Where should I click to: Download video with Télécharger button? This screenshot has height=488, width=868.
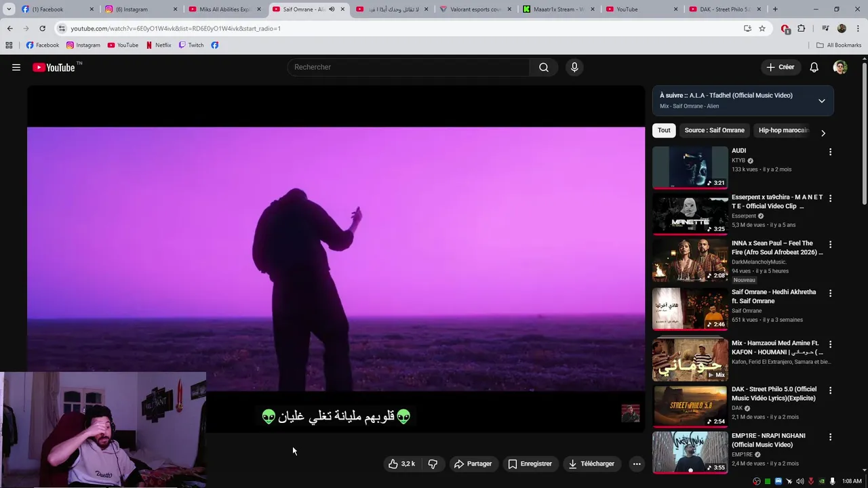point(591,464)
